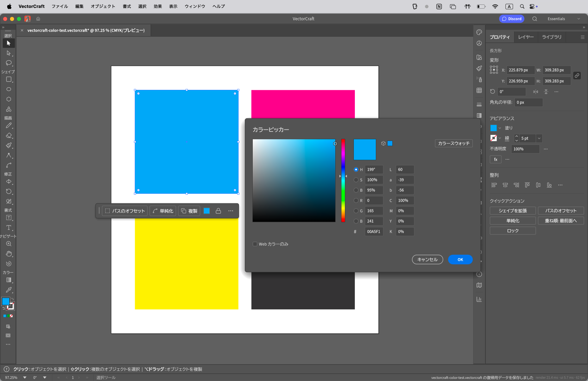Select the Polygon shape tool
This screenshot has width=588, height=381.
pyautogui.click(x=9, y=99)
